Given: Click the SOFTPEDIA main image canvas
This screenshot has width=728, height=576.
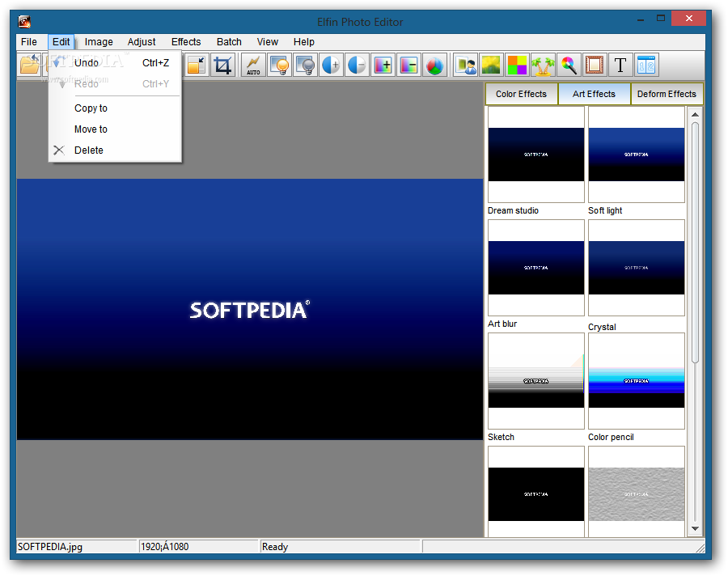Looking at the screenshot, I should [x=250, y=309].
